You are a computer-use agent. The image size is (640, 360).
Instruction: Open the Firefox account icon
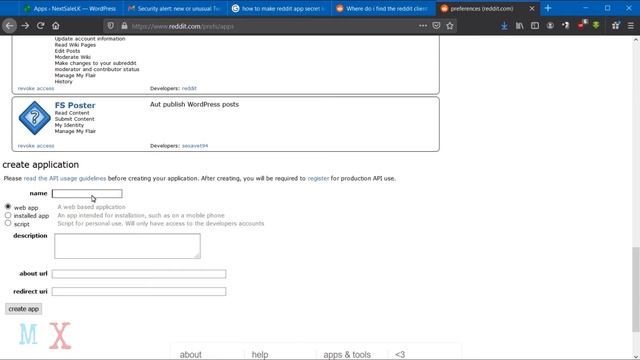coord(550,26)
